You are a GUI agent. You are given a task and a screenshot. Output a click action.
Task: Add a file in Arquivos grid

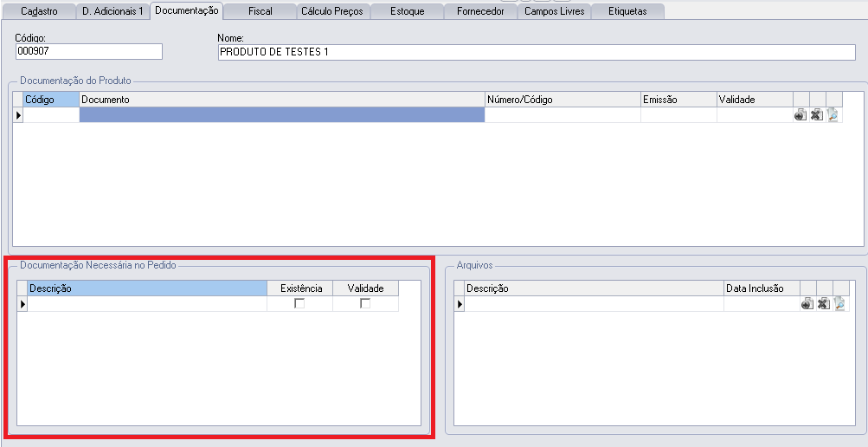(807, 304)
